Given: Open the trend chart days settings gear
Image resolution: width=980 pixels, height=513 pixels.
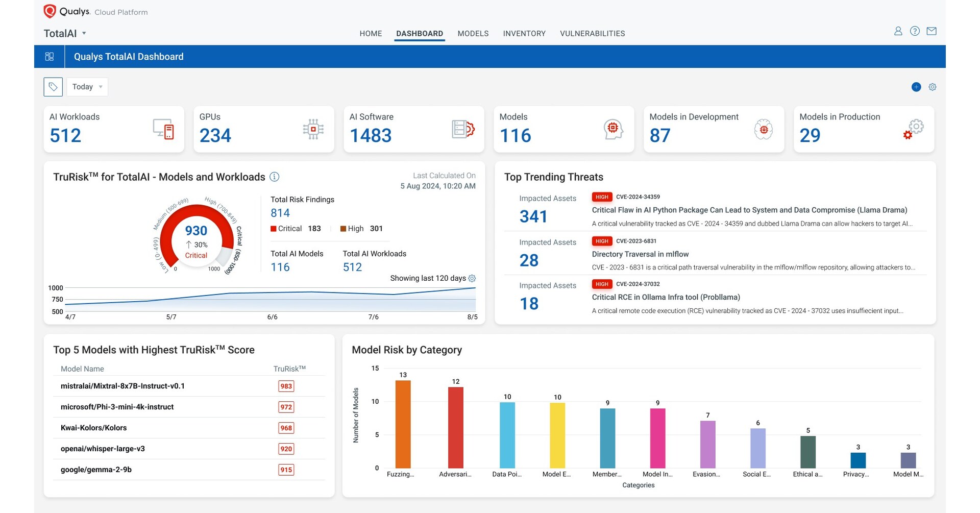Looking at the screenshot, I should point(472,278).
